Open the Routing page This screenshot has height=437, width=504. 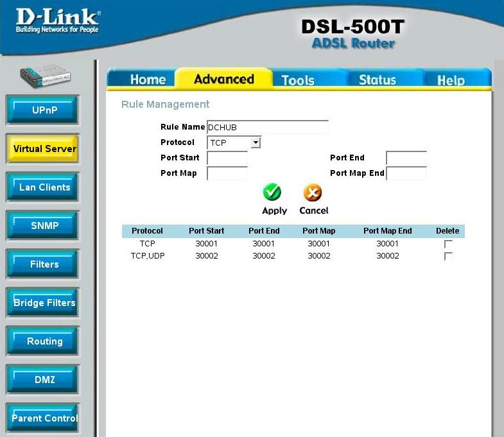pyautogui.click(x=42, y=341)
